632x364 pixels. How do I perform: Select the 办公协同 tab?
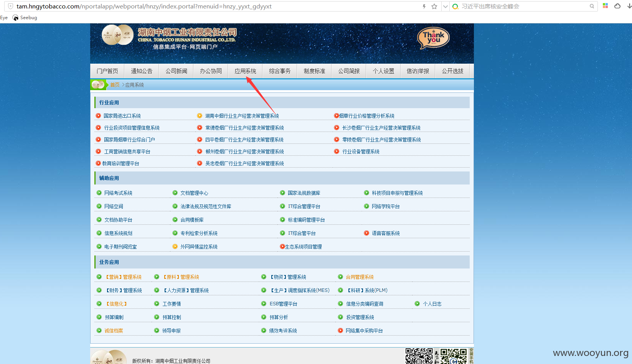pyautogui.click(x=211, y=71)
